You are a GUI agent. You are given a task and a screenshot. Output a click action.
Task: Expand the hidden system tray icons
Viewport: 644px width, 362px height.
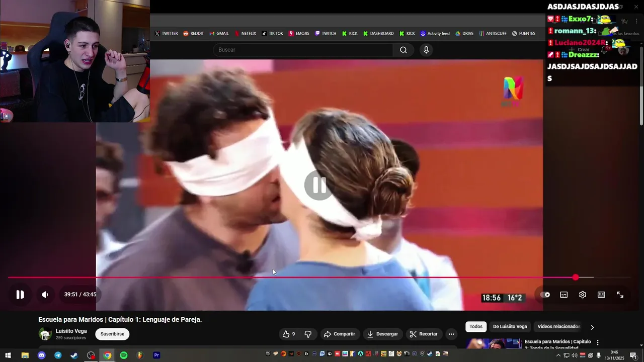point(558,355)
